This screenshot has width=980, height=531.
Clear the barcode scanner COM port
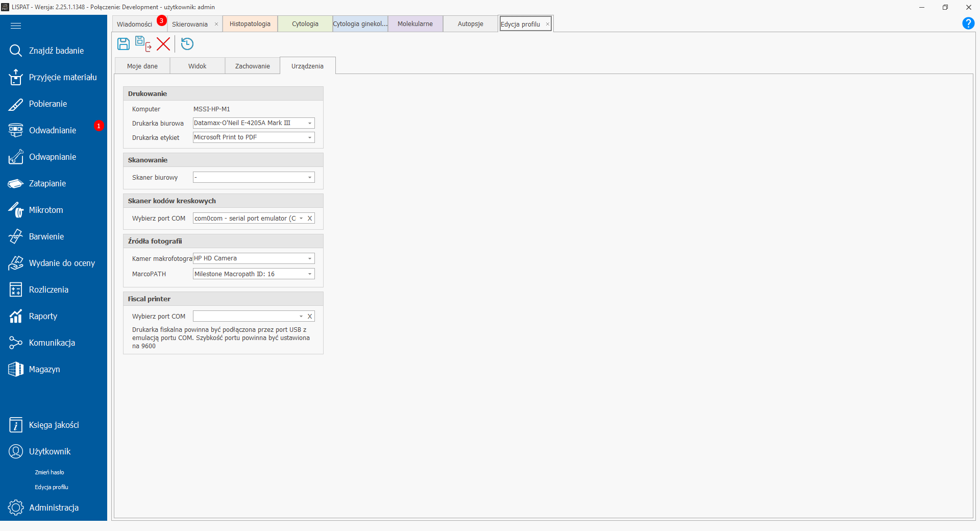pyautogui.click(x=310, y=219)
